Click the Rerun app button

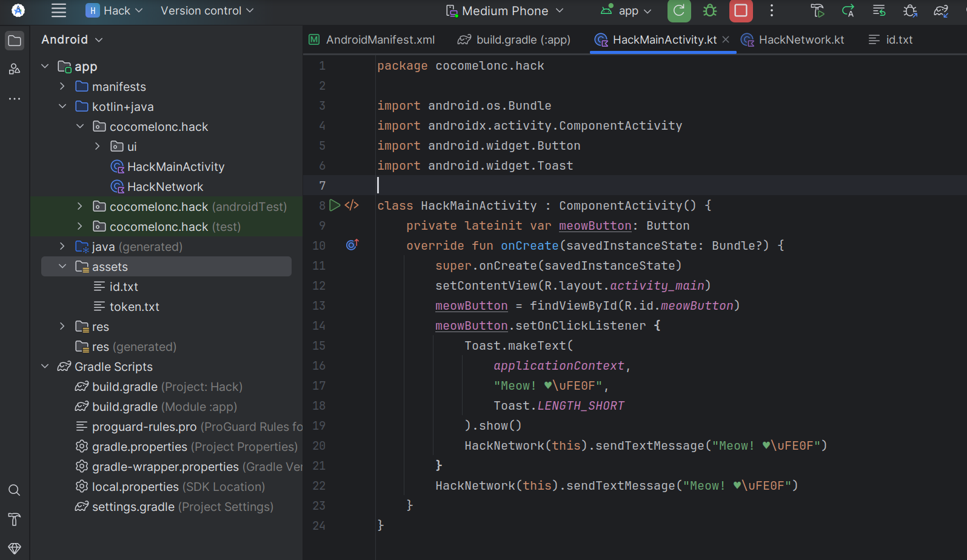(x=679, y=10)
